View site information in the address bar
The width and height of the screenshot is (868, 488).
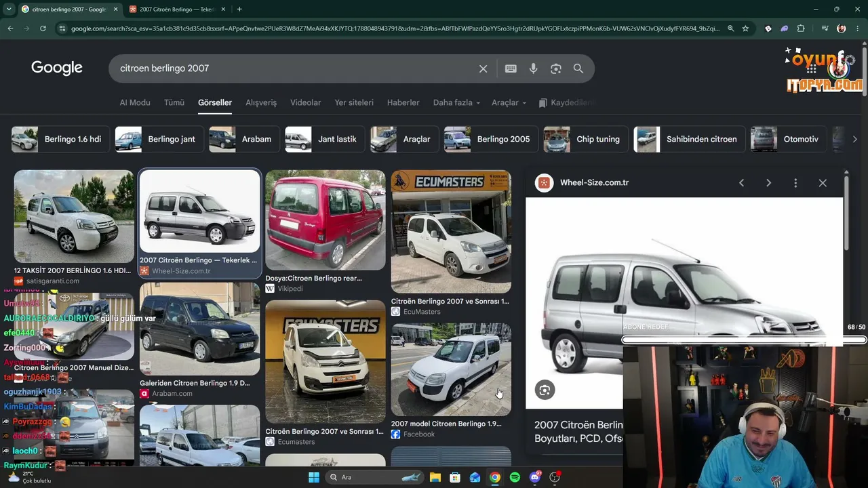coord(62,28)
